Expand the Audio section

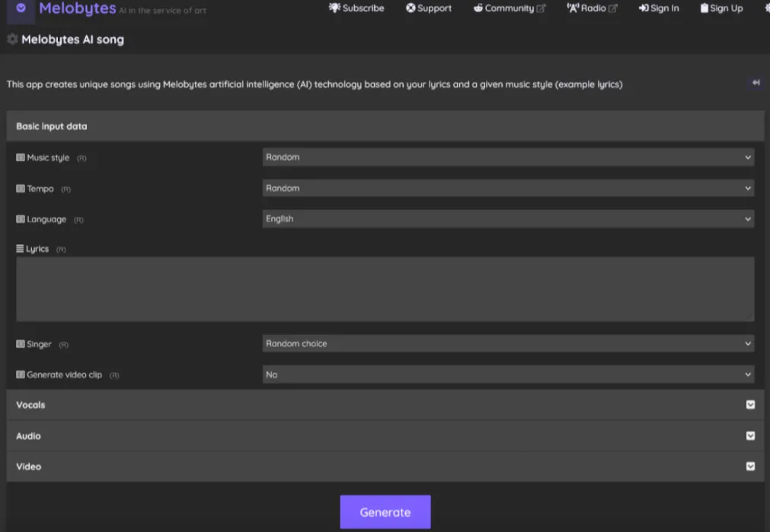[x=385, y=436]
